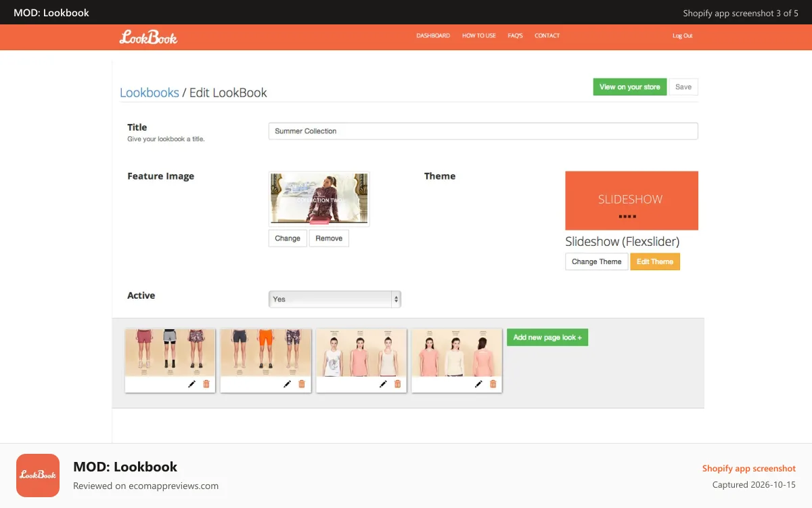Click the LookBook app icon in footer
The image size is (812, 508).
click(x=38, y=475)
